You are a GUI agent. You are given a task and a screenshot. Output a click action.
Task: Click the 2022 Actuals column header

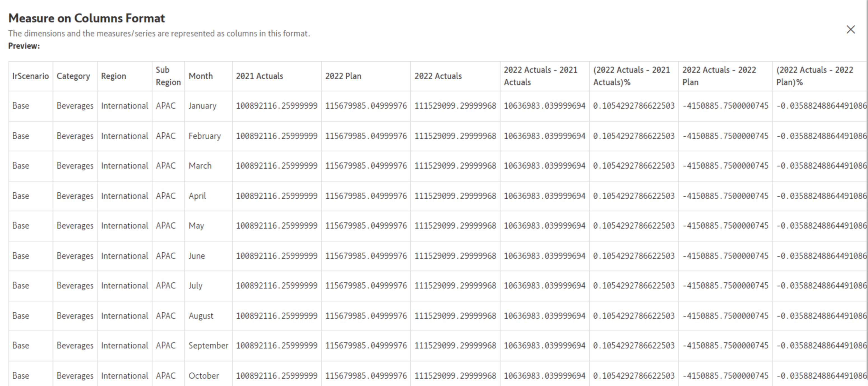(x=438, y=76)
